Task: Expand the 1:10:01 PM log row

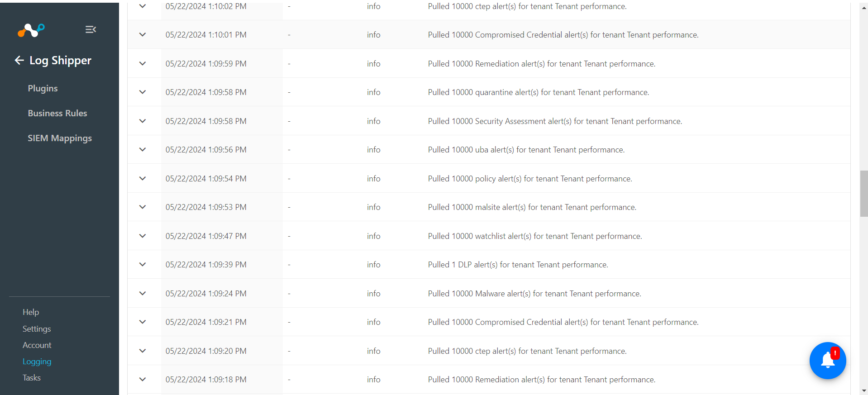Action: coord(143,35)
